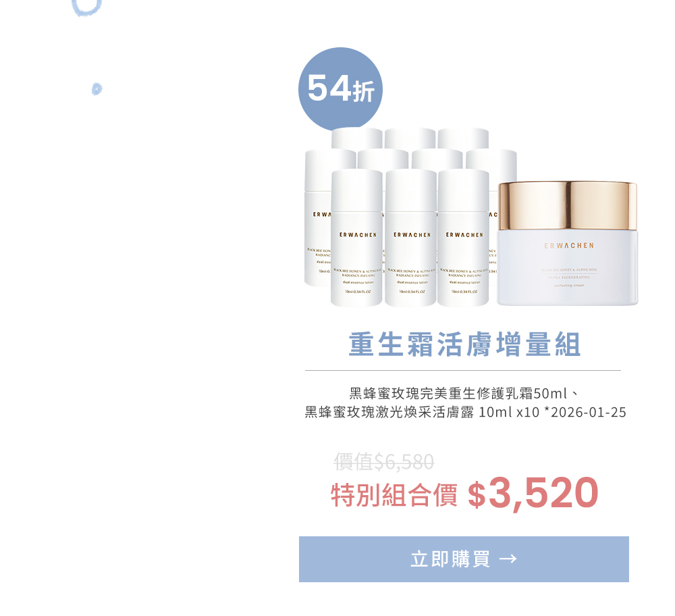Click the small blue dot decoration
The image size is (675, 616).
[97, 88]
